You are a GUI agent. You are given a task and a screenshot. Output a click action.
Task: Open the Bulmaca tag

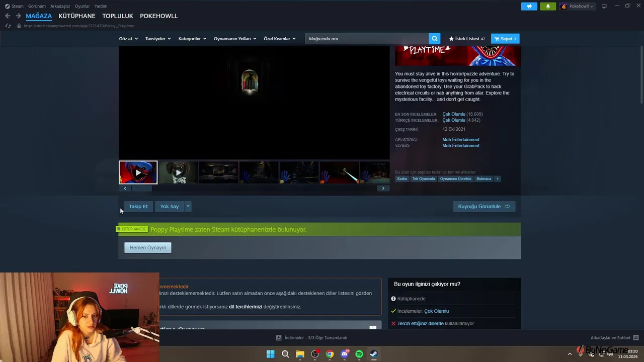pyautogui.click(x=484, y=179)
